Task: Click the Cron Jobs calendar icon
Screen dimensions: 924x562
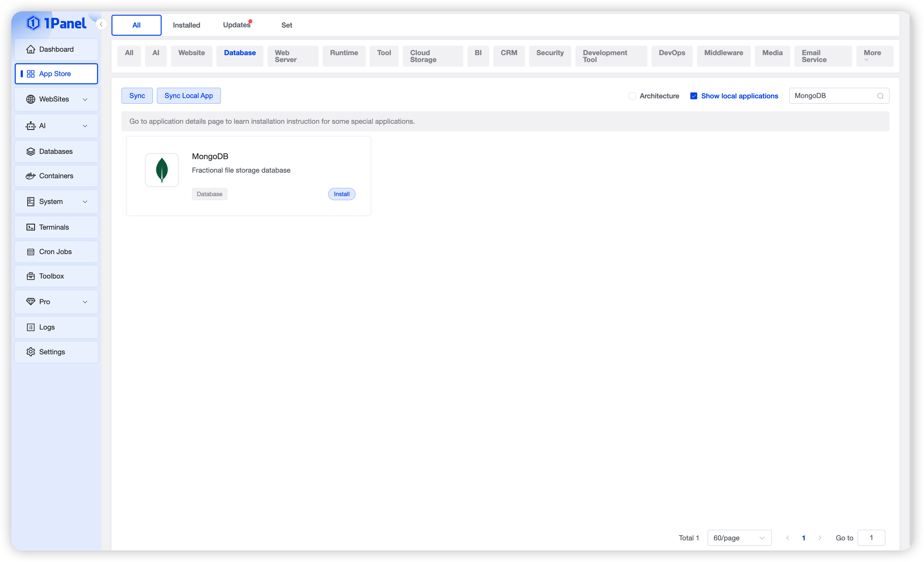Action: coord(31,252)
